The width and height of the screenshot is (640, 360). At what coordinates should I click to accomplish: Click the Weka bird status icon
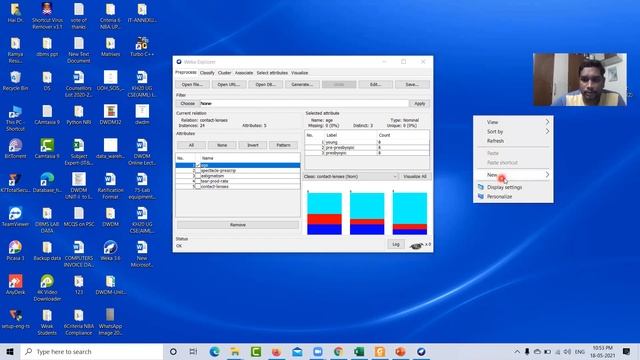click(x=416, y=245)
